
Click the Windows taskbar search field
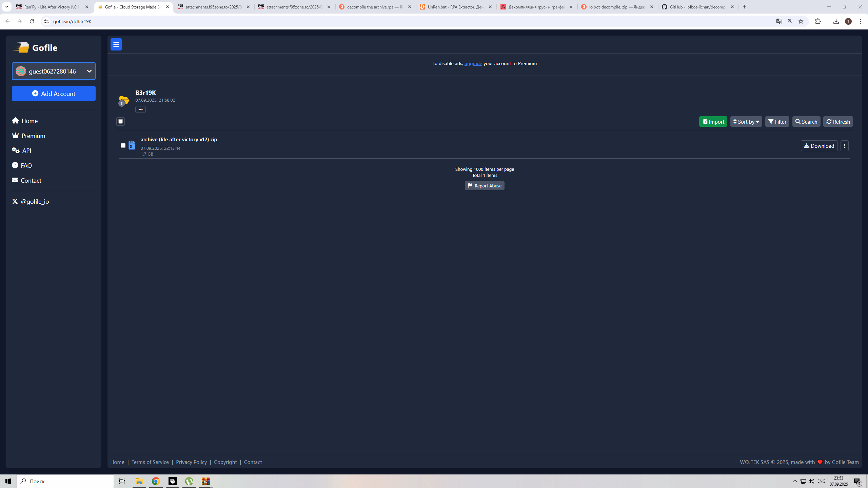tap(65, 481)
